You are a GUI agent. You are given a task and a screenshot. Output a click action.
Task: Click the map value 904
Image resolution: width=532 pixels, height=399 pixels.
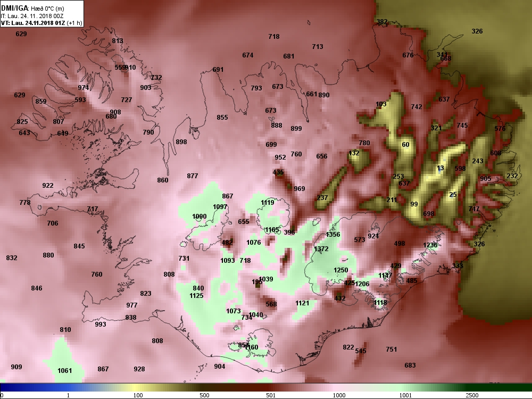tap(220, 367)
